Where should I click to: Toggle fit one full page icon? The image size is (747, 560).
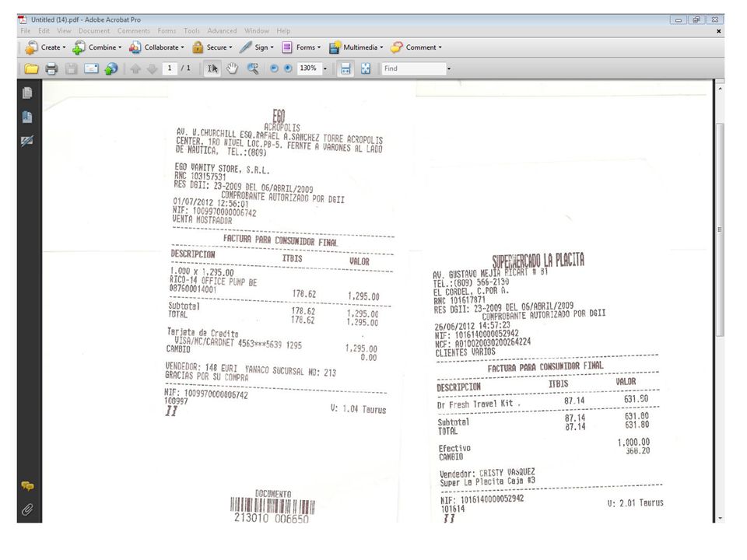(x=366, y=69)
